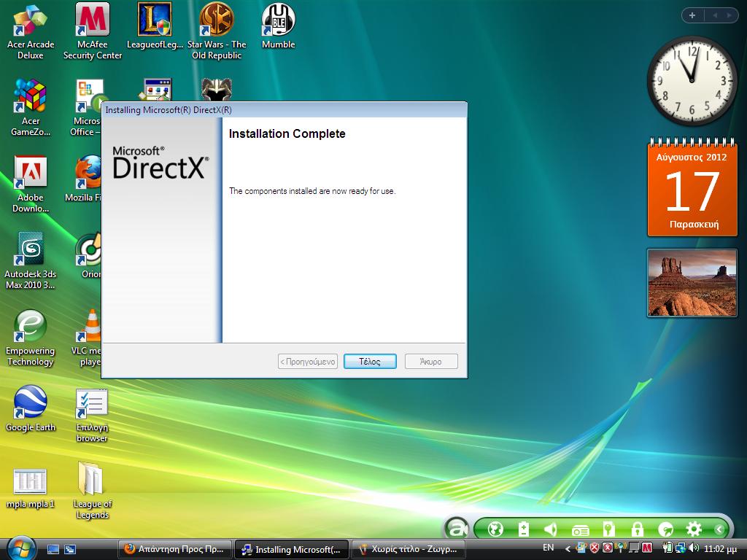Click the sidebar plus add gadgets button

pos(692,15)
